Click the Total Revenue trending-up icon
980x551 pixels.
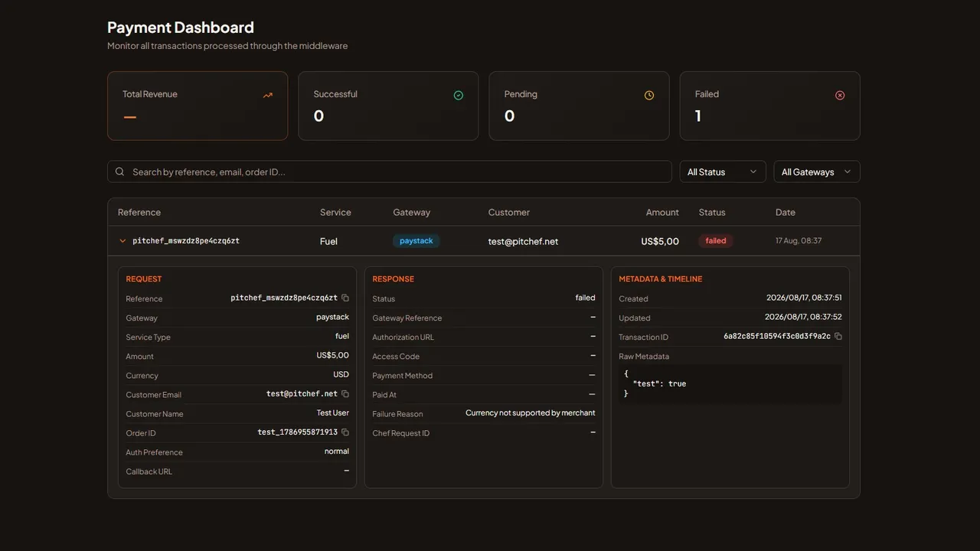(x=268, y=96)
